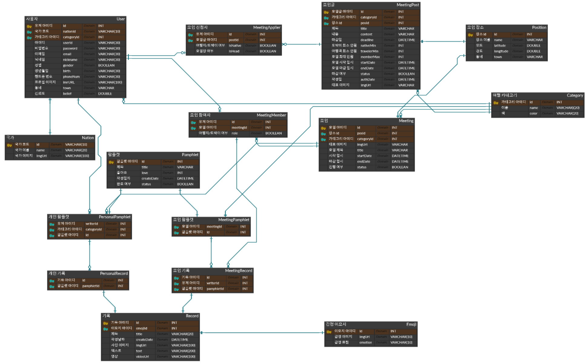The width and height of the screenshot is (588, 364).
Task: Click the MeetingPost categoryId key icon
Action: (326, 18)
